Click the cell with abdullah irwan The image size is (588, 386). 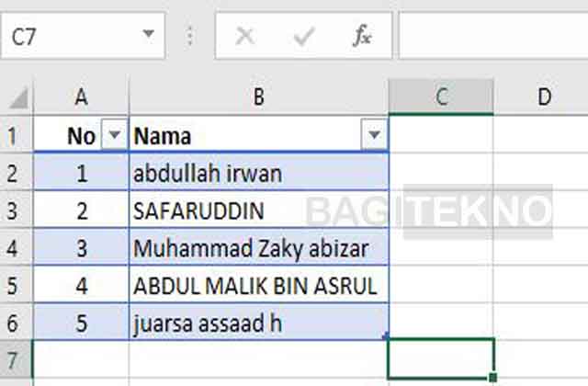259,173
